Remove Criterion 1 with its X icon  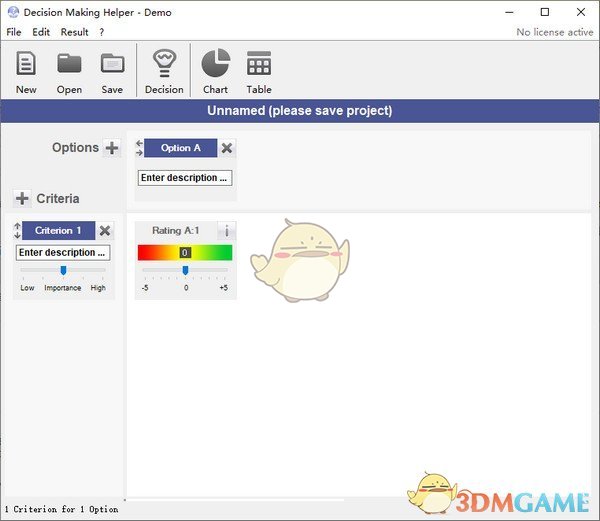pos(104,231)
